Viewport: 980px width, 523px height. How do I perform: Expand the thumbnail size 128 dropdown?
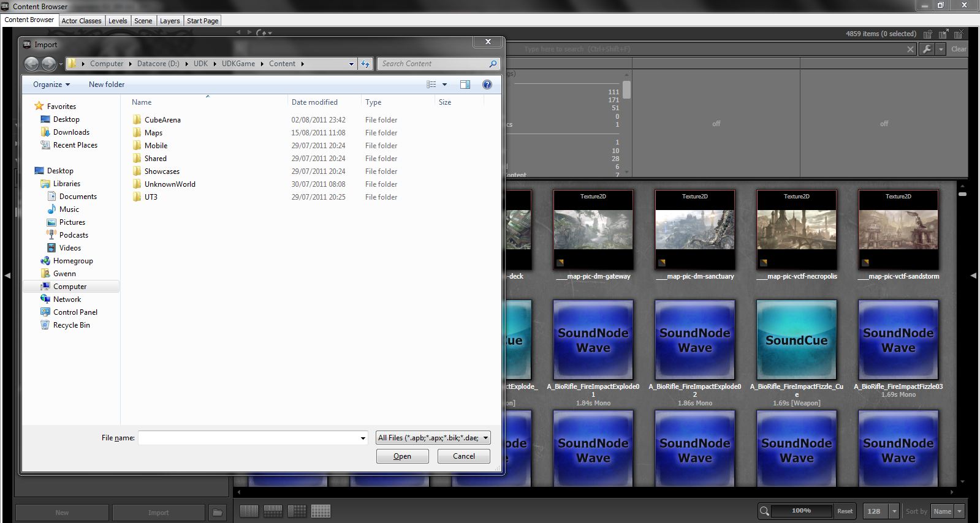click(x=894, y=511)
